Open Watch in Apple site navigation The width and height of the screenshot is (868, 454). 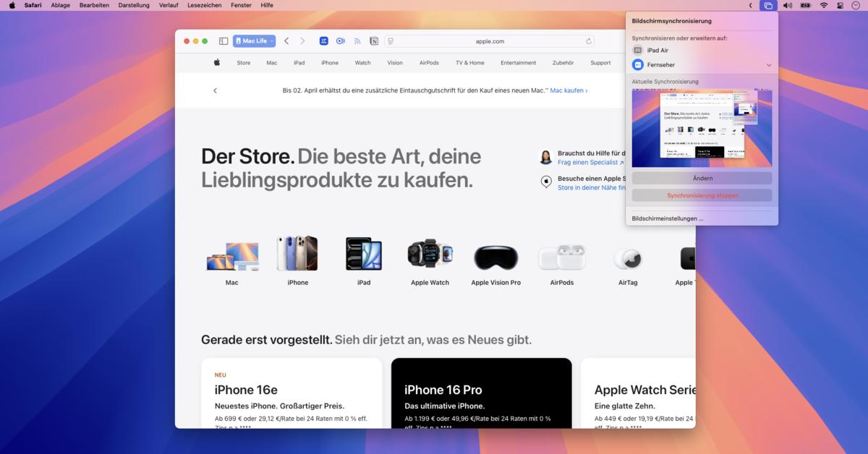[x=363, y=63]
